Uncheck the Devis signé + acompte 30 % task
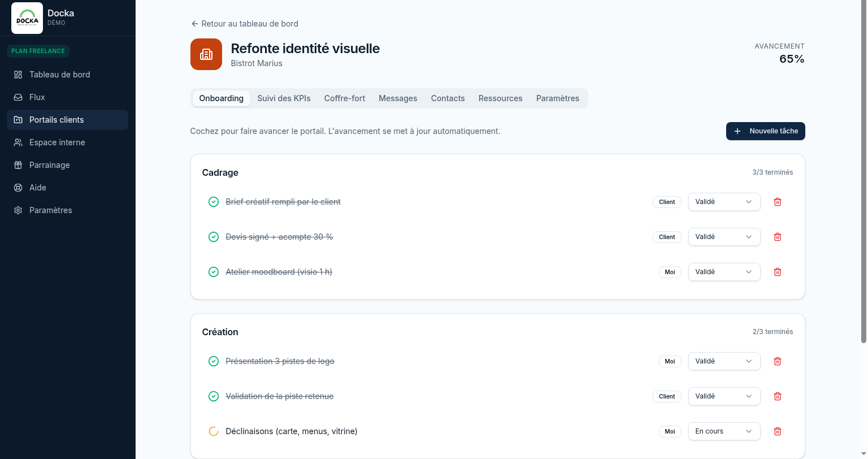The width and height of the screenshot is (868, 459). click(214, 237)
